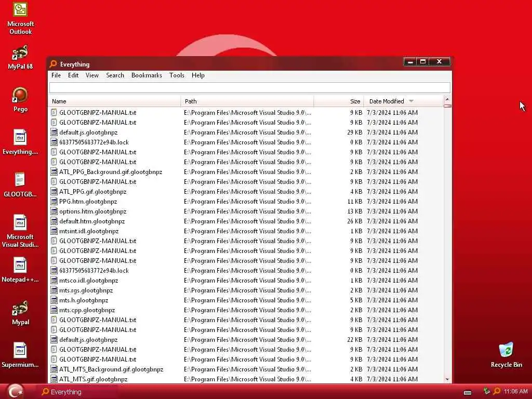Image resolution: width=532 pixels, height=399 pixels.
Task: Select the Everything... desktop file icon
Action: tap(20, 142)
